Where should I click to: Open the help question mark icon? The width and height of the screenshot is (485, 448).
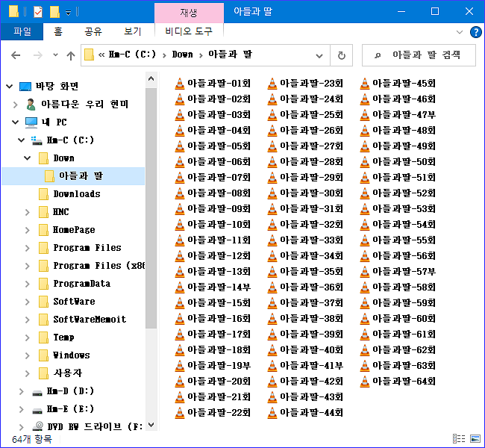coord(476,32)
